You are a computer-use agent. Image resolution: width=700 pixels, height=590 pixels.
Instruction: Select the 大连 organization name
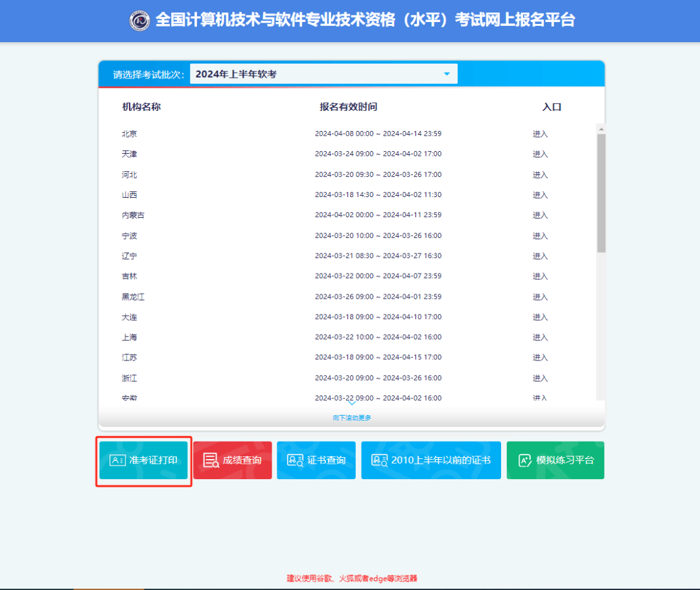130,317
